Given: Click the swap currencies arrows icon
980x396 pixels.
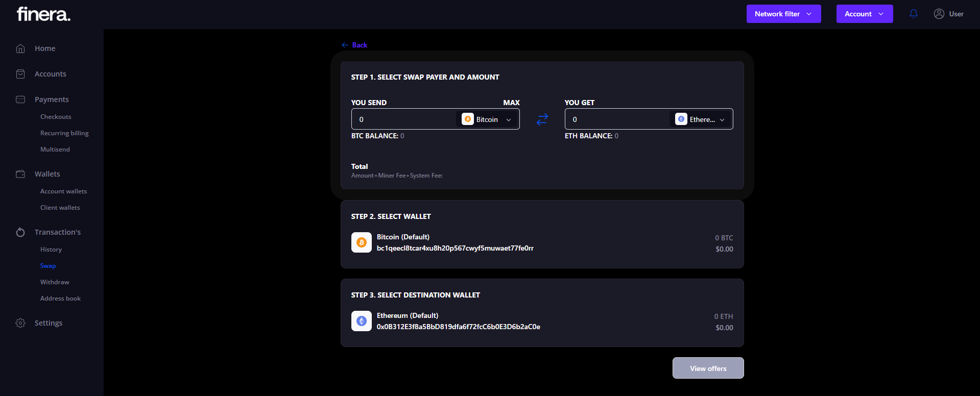Looking at the screenshot, I should pyautogui.click(x=542, y=119).
